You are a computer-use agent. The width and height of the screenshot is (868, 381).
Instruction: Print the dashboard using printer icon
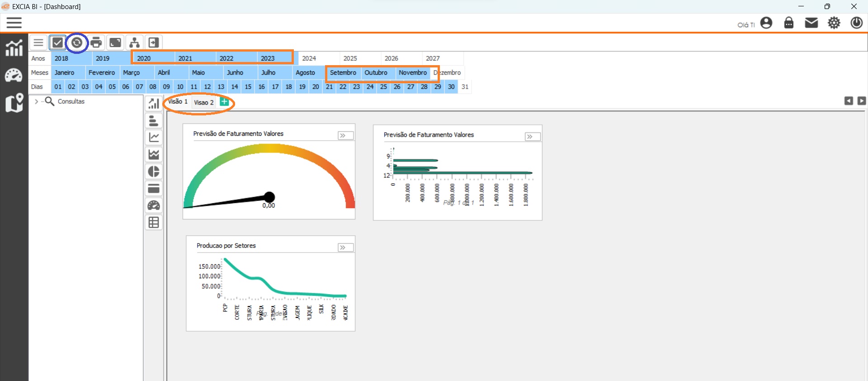(96, 43)
